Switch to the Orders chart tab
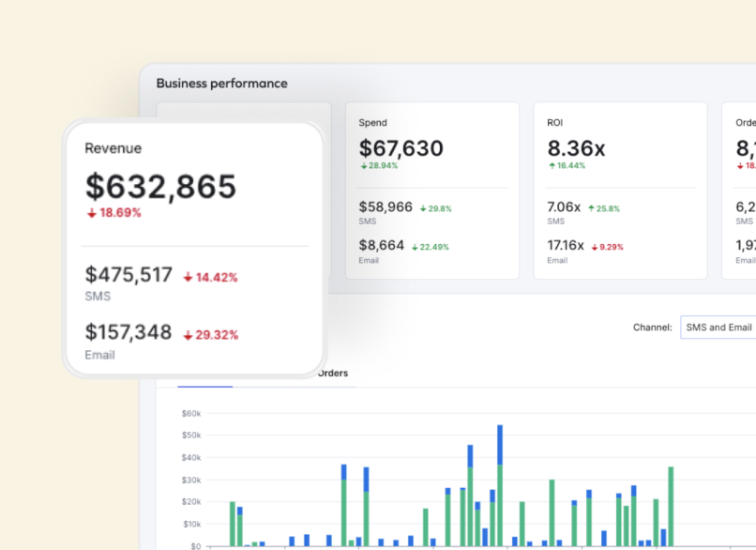This screenshot has width=756, height=550. (332, 374)
